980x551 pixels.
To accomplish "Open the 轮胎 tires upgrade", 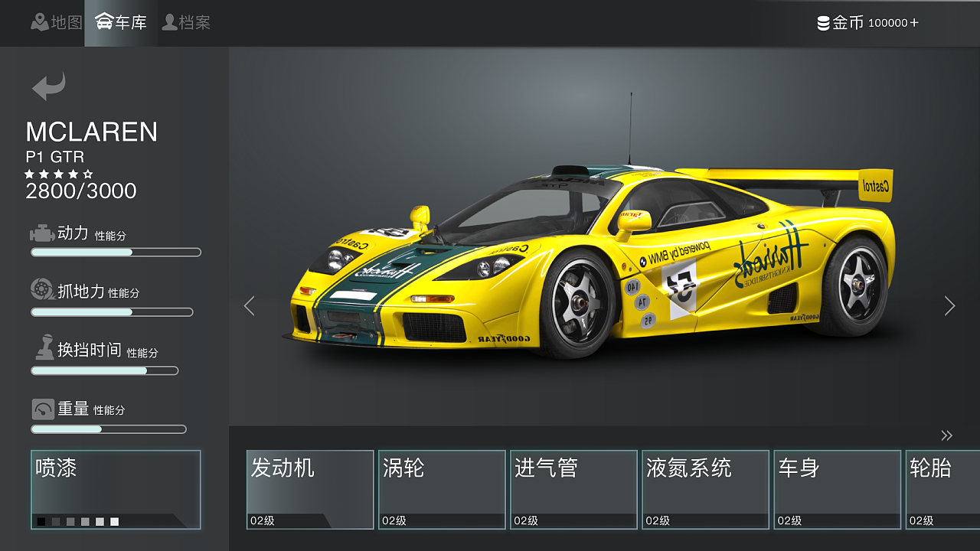I will 942,490.
